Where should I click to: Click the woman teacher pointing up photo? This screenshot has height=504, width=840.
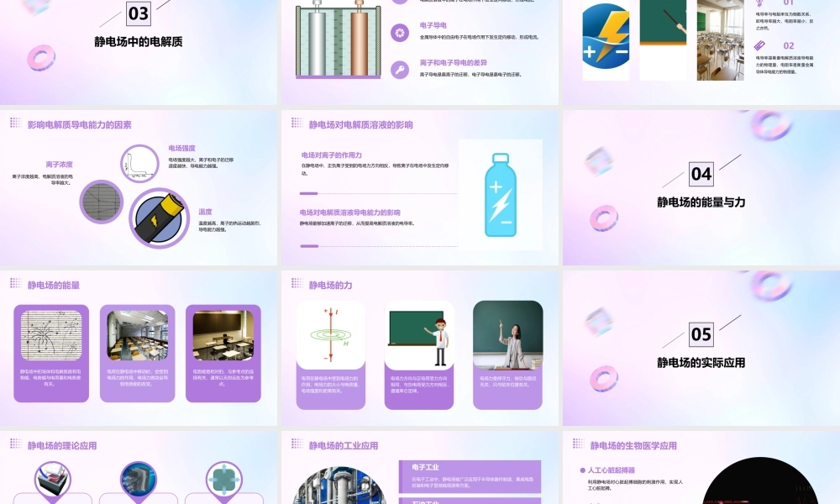tap(508, 335)
